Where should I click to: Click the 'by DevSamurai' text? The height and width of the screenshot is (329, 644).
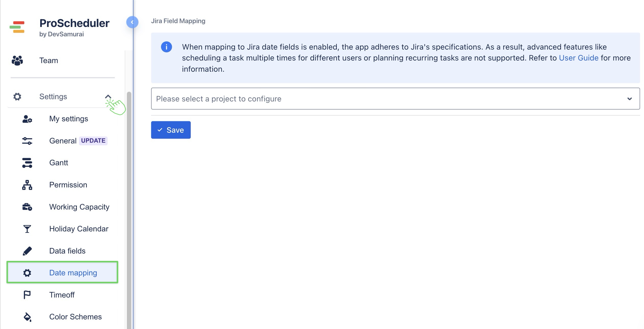(x=61, y=34)
